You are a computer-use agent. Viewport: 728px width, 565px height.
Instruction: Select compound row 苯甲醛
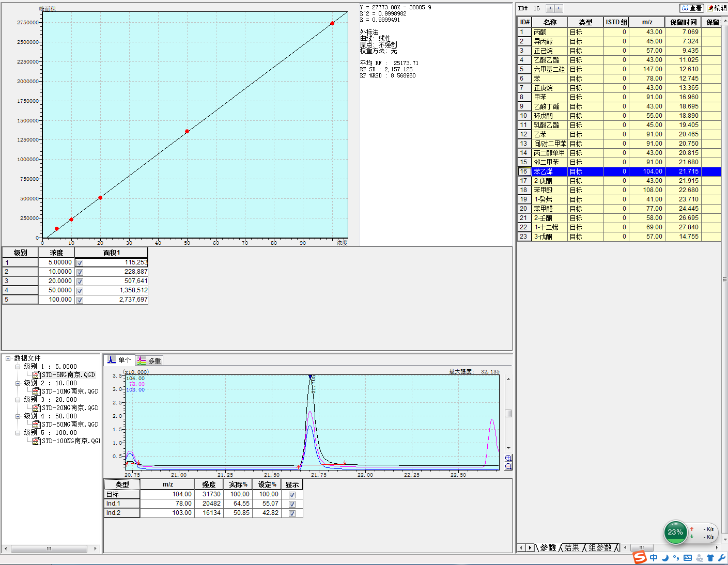click(x=619, y=209)
